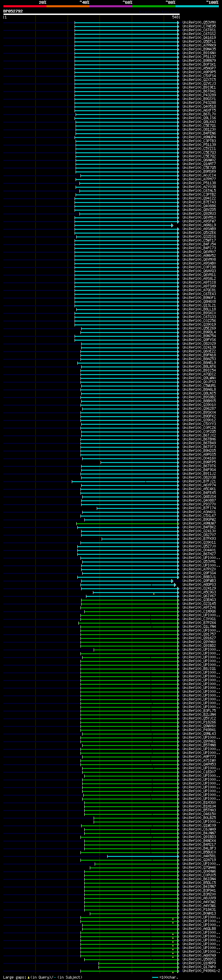Click the Large gaps legend text

[43, 977]
